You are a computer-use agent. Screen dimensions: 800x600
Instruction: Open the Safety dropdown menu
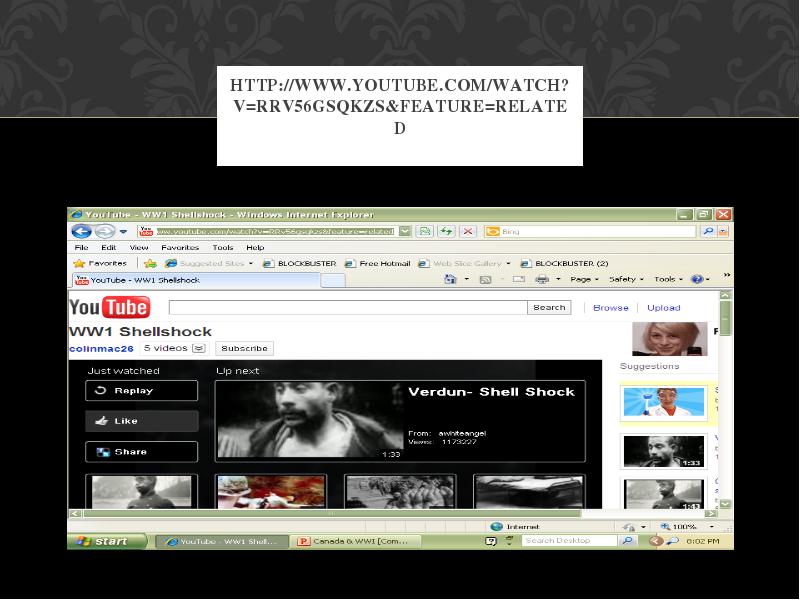[626, 279]
